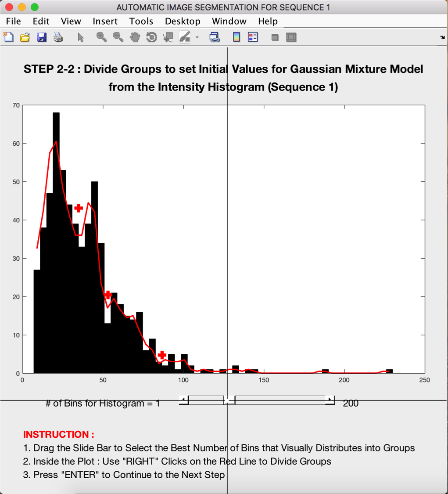
Task: Expand the Brush tool color dropdown arrow
Action: coord(197,37)
